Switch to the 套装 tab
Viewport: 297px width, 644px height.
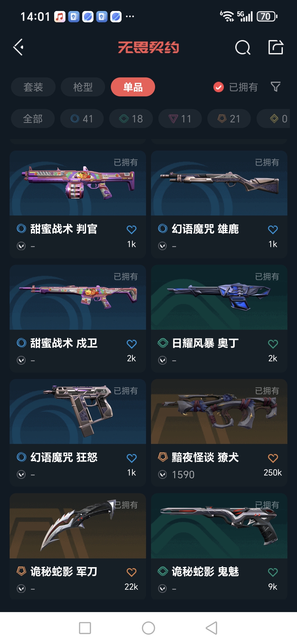pos(33,87)
